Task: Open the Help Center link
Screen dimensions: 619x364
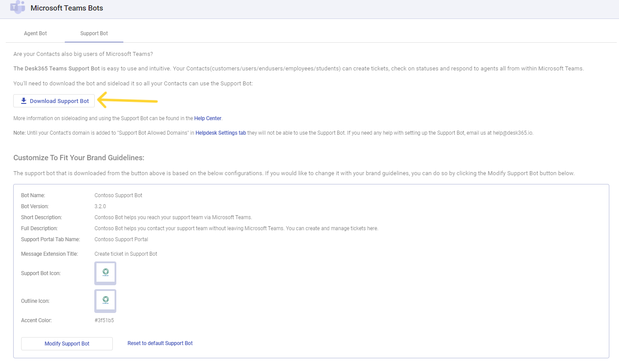Action: coord(207,118)
